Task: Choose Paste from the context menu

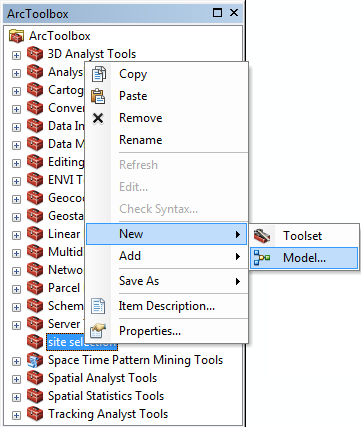Action: pyautogui.click(x=167, y=96)
